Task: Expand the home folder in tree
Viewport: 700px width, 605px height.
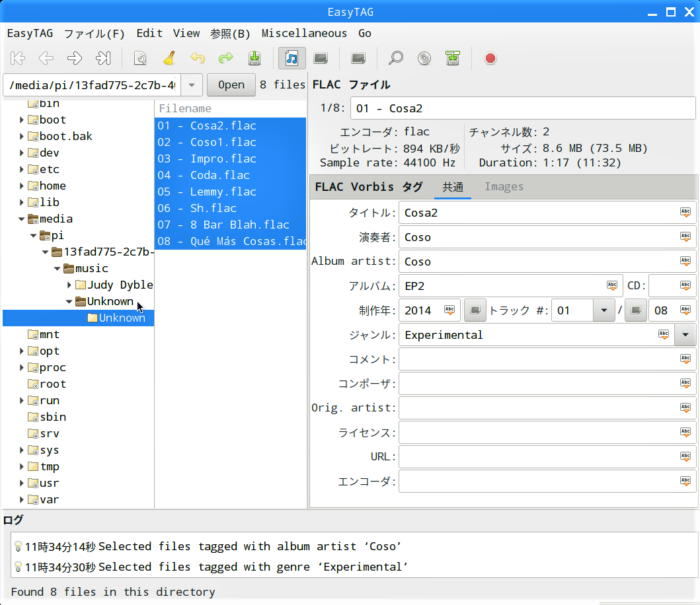Action: [x=22, y=186]
